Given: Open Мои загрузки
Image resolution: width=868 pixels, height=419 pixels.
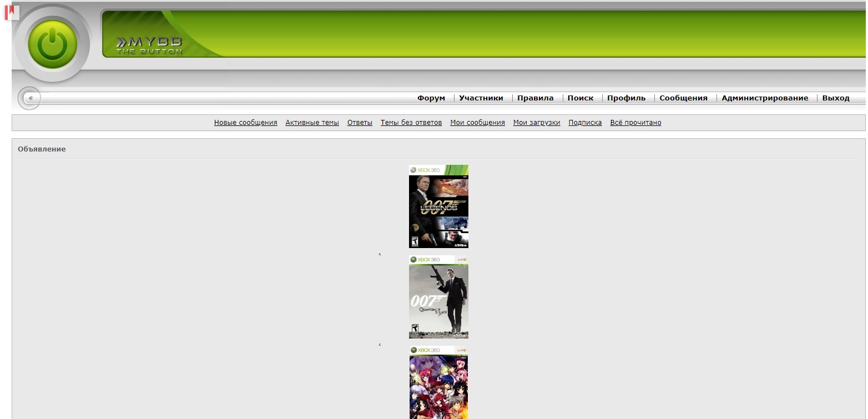Looking at the screenshot, I should [537, 123].
